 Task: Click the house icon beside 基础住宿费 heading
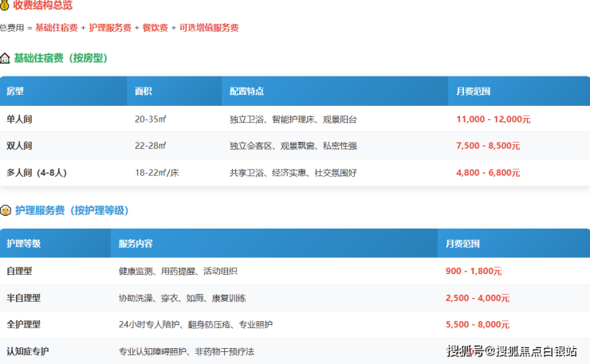coord(6,58)
